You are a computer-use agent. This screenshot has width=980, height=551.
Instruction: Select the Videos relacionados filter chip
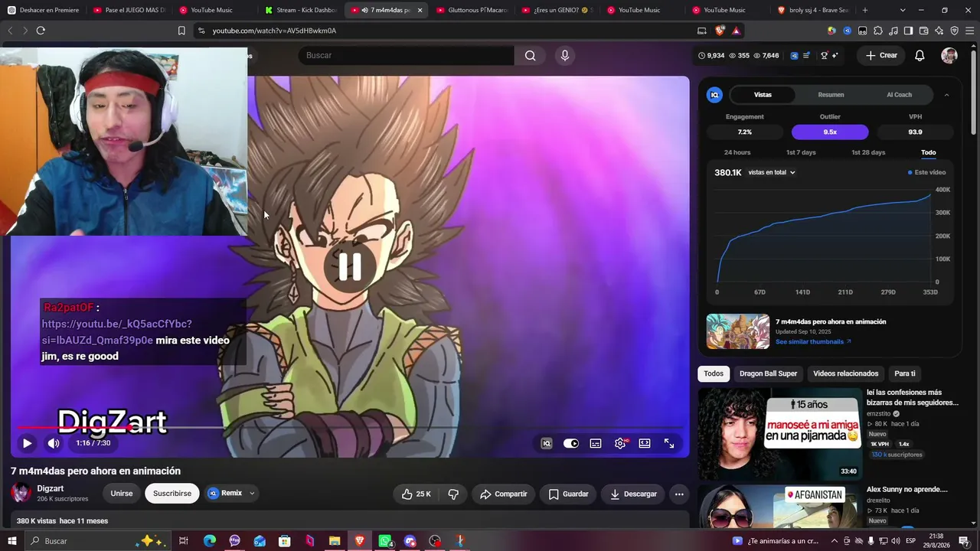pos(846,373)
